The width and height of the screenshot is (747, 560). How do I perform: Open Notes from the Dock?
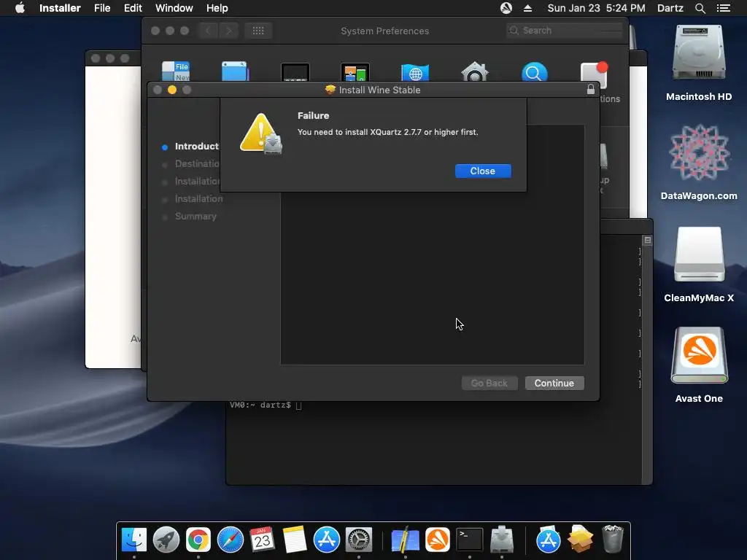coord(295,540)
